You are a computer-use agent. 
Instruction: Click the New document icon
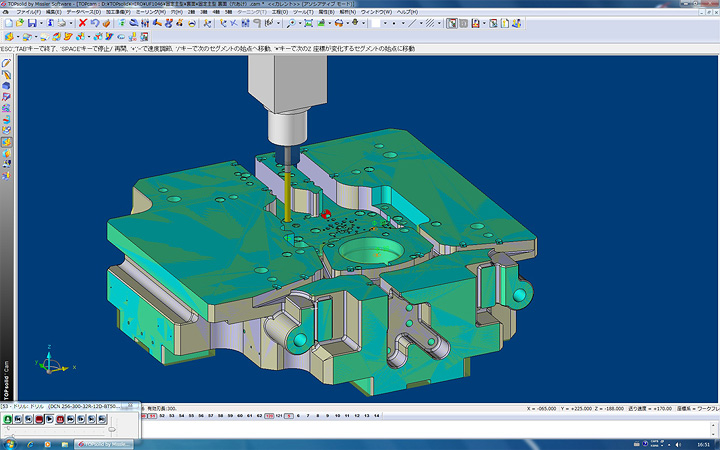click(x=9, y=23)
